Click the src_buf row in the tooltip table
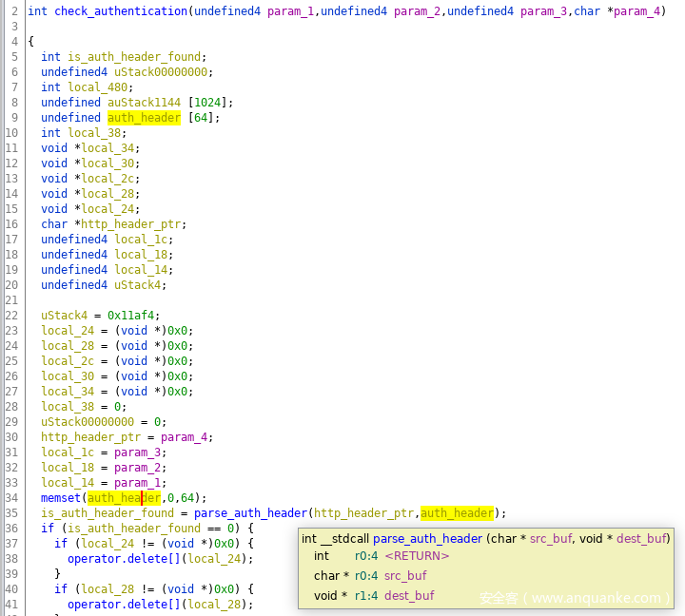 click(405, 576)
